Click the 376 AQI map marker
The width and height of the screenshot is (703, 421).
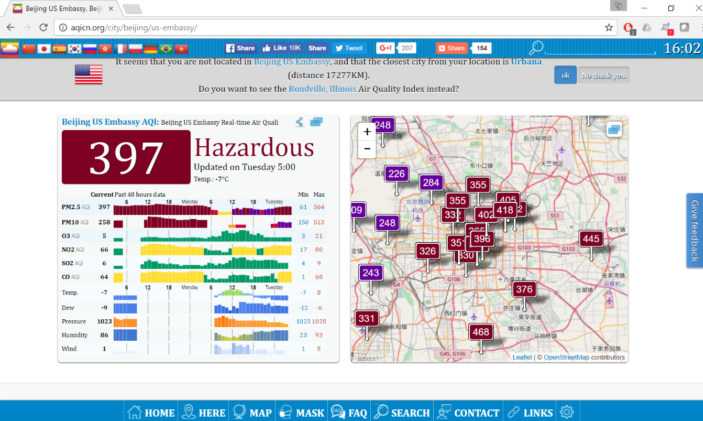[524, 290]
